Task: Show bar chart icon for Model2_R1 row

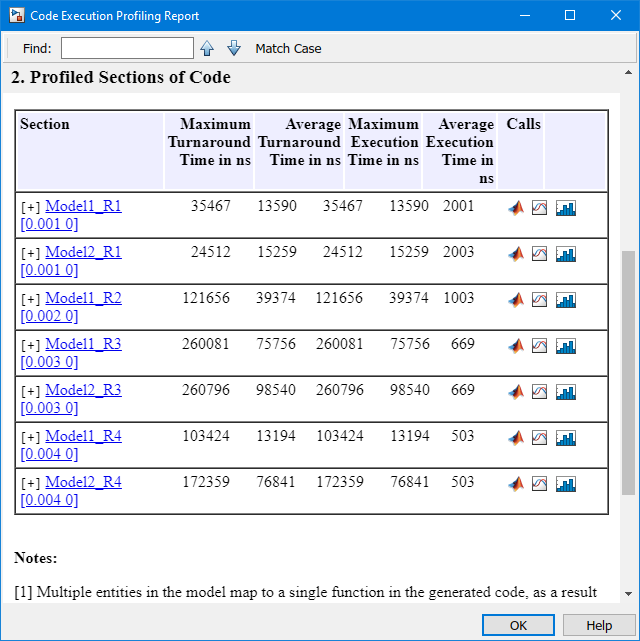Action: coord(566,254)
